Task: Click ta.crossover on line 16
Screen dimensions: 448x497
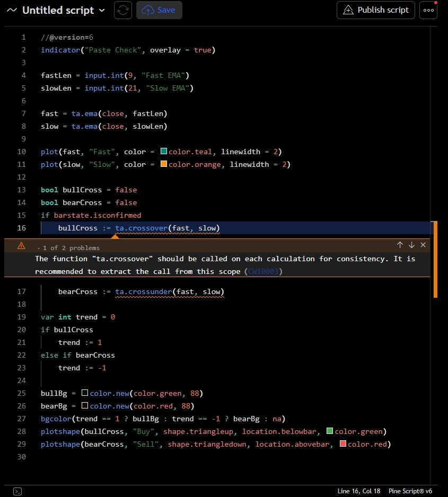Action: pos(142,228)
